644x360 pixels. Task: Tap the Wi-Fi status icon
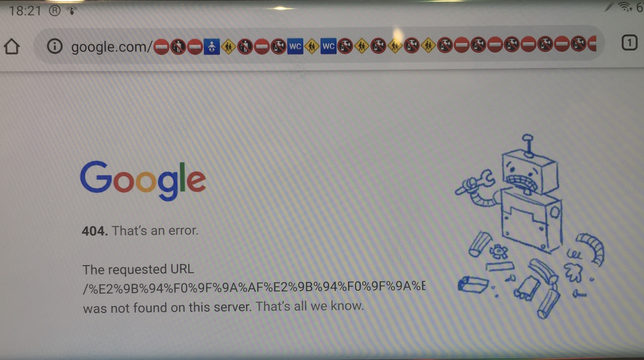coord(627,7)
